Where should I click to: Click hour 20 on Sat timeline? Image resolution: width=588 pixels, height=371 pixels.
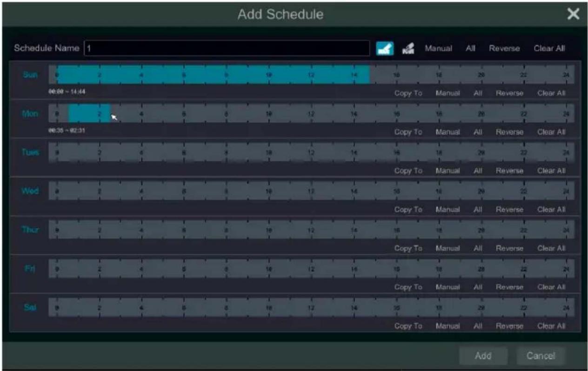point(481,308)
